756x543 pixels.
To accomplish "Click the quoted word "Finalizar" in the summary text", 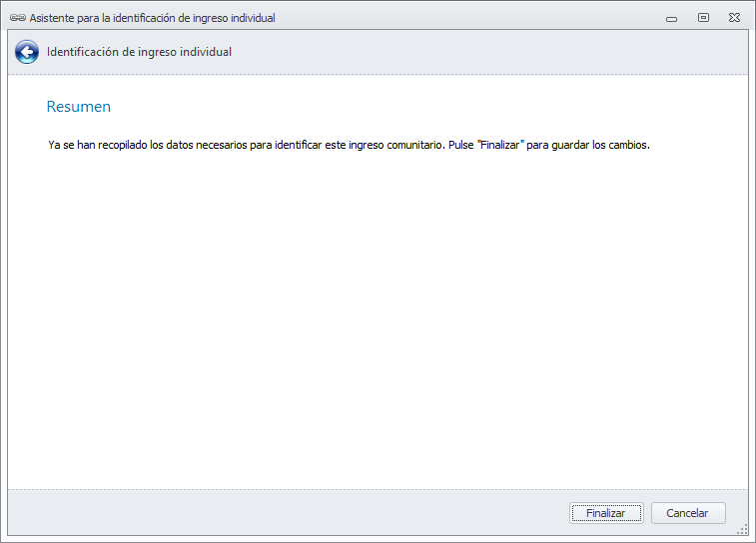I will 502,145.
